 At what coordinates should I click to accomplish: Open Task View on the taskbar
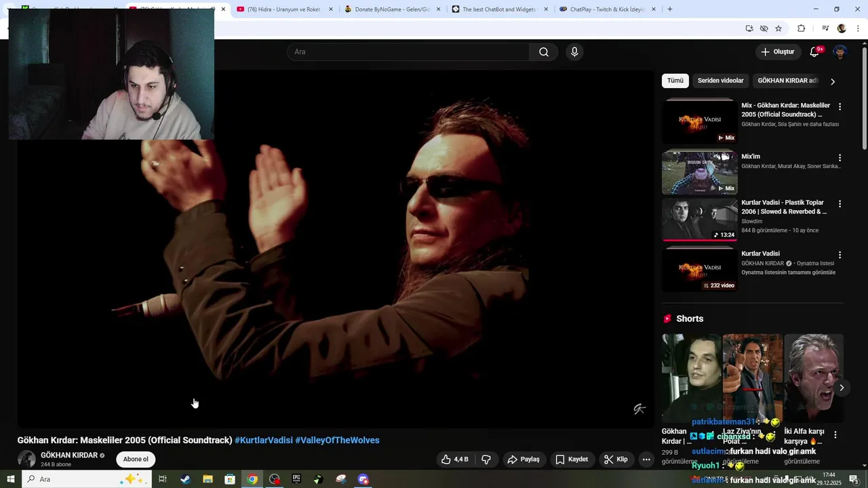pos(163,479)
